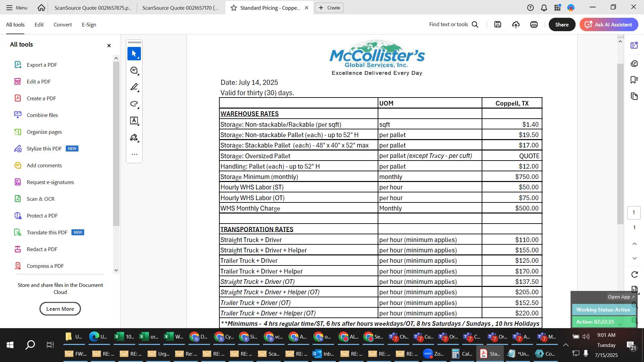Open Export a PDF tool

click(x=42, y=65)
